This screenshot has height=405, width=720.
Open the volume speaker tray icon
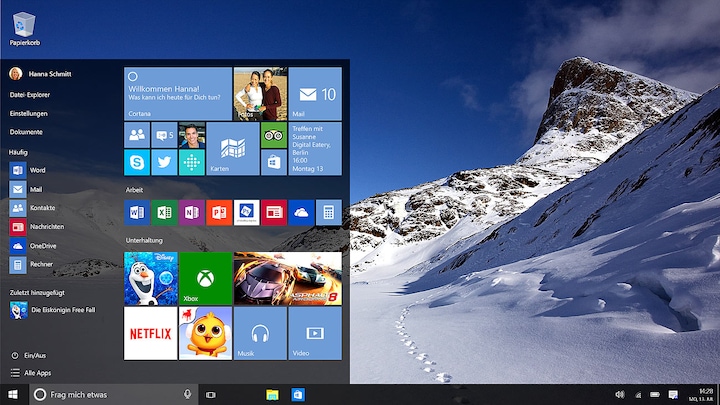coord(620,394)
